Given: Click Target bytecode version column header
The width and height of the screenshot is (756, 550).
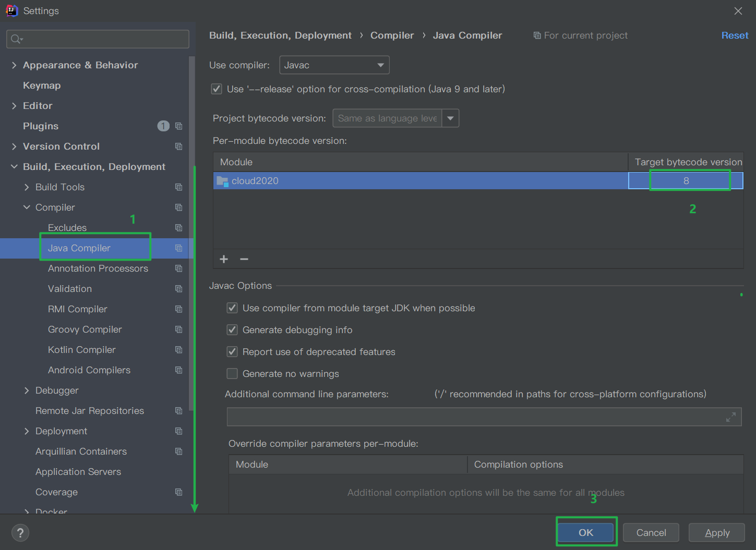Looking at the screenshot, I should pos(686,162).
